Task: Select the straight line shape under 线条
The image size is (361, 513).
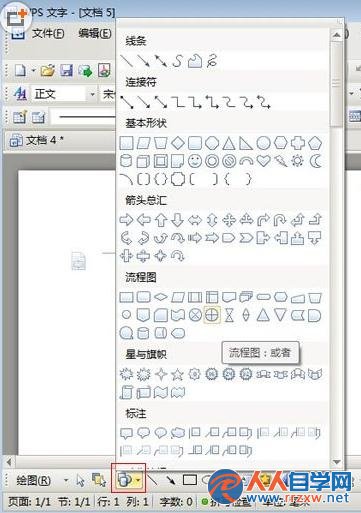Action: point(126,61)
